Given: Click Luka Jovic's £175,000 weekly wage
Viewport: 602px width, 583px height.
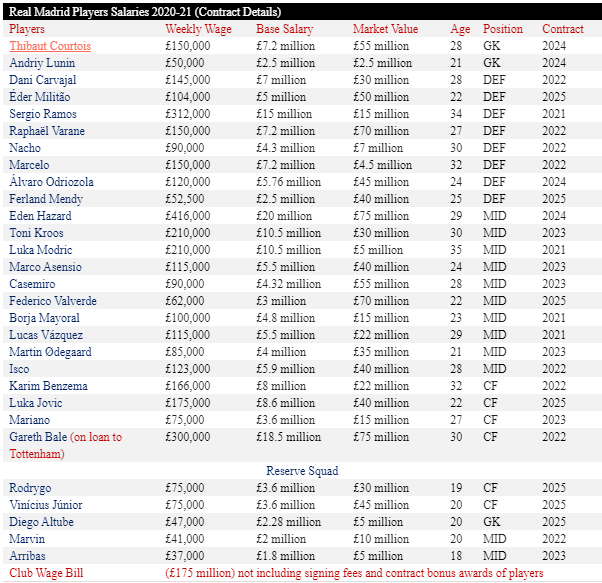Looking at the screenshot, I should (x=188, y=403).
